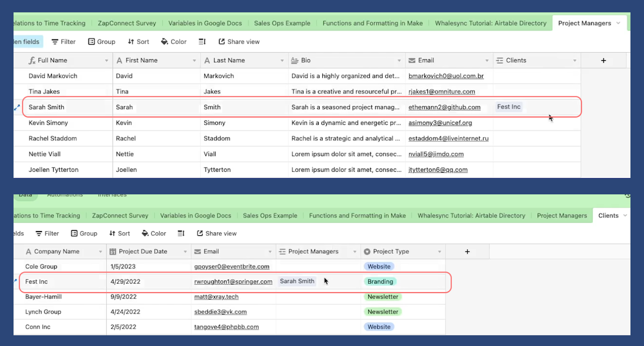The image size is (644, 346).
Task: Open email asimony3@unicef.org link
Action: point(440,123)
